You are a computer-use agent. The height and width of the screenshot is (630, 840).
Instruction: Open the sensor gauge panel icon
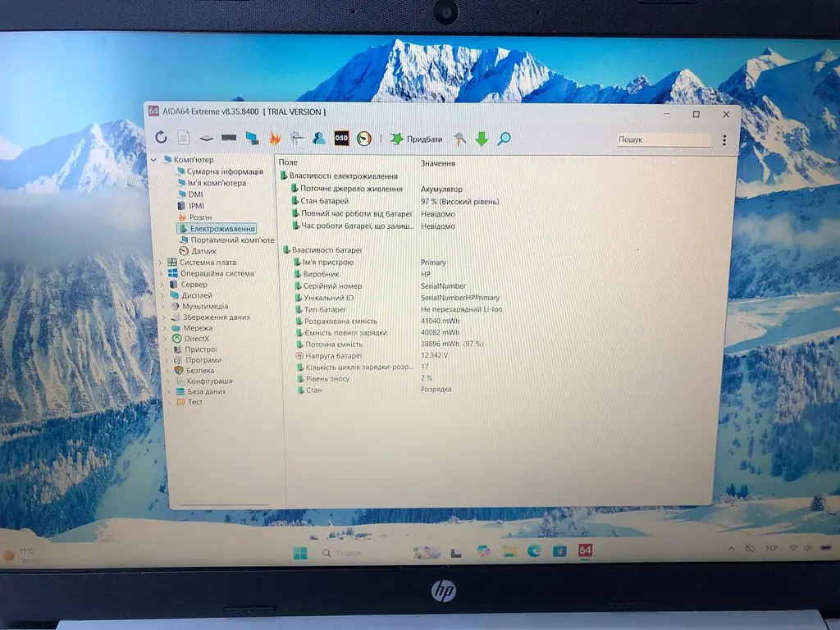[364, 139]
